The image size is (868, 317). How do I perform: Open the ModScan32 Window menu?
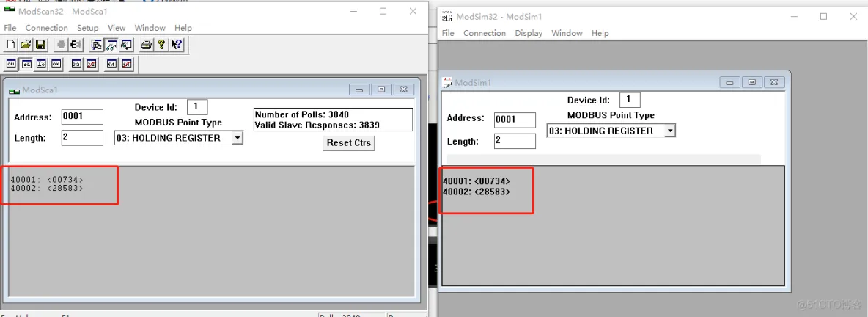150,28
